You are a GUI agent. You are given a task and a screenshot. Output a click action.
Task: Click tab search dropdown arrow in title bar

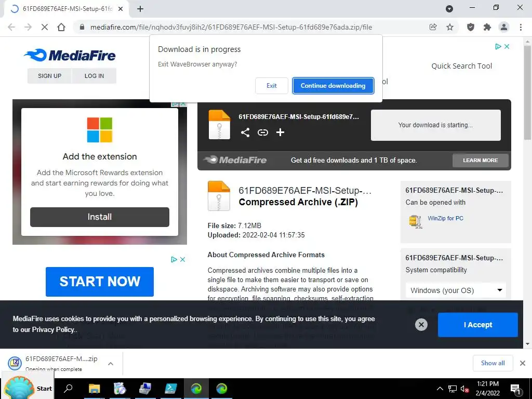[449, 9]
